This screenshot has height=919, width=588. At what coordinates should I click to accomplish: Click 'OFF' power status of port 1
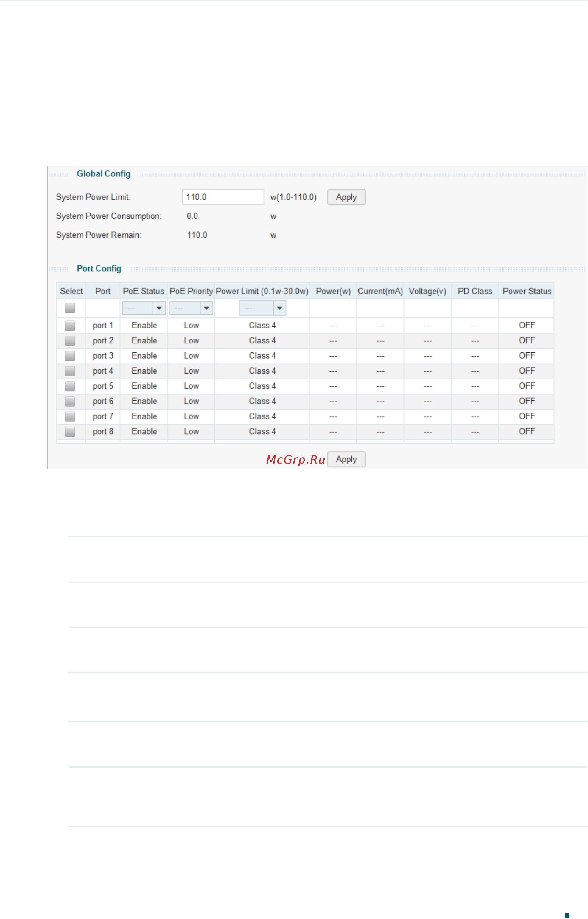click(527, 326)
